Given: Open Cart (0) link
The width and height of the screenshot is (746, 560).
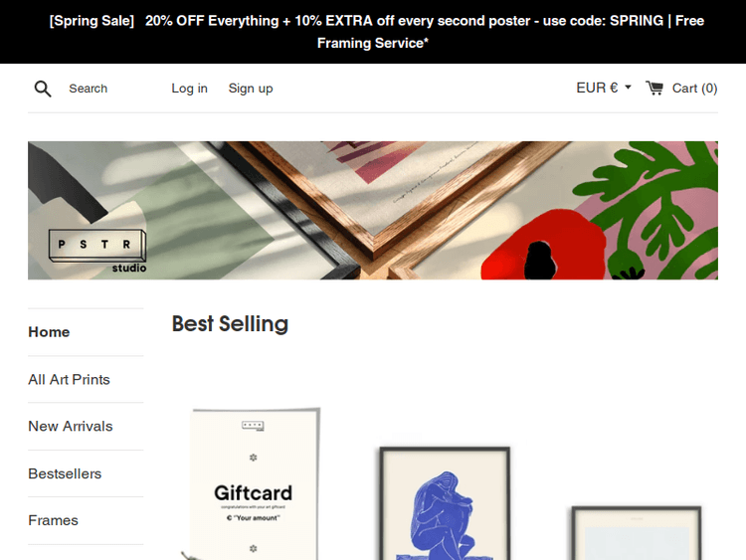Looking at the screenshot, I should (x=694, y=89).
